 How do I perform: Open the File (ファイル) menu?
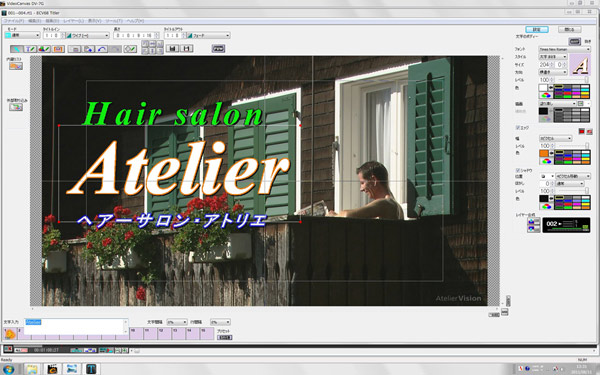click(x=13, y=21)
